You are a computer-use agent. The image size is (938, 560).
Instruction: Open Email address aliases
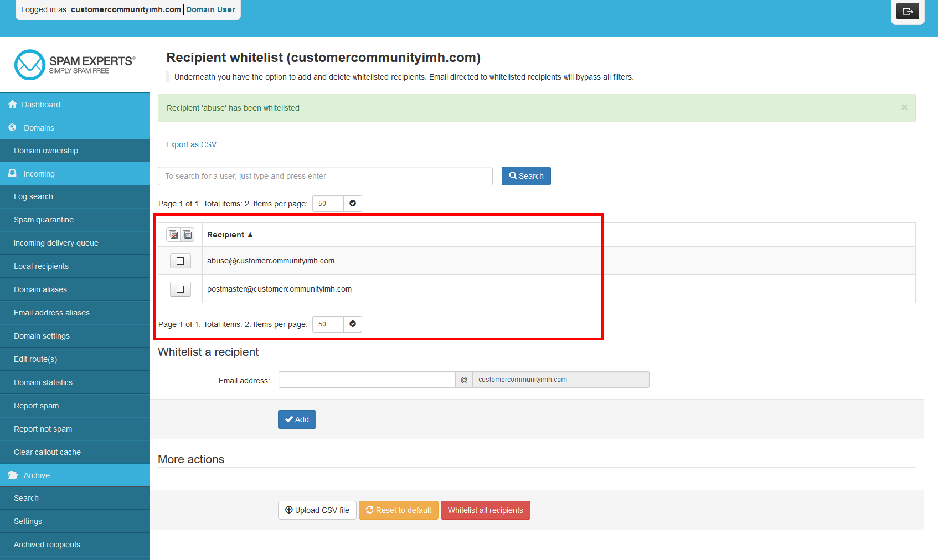coord(75,313)
